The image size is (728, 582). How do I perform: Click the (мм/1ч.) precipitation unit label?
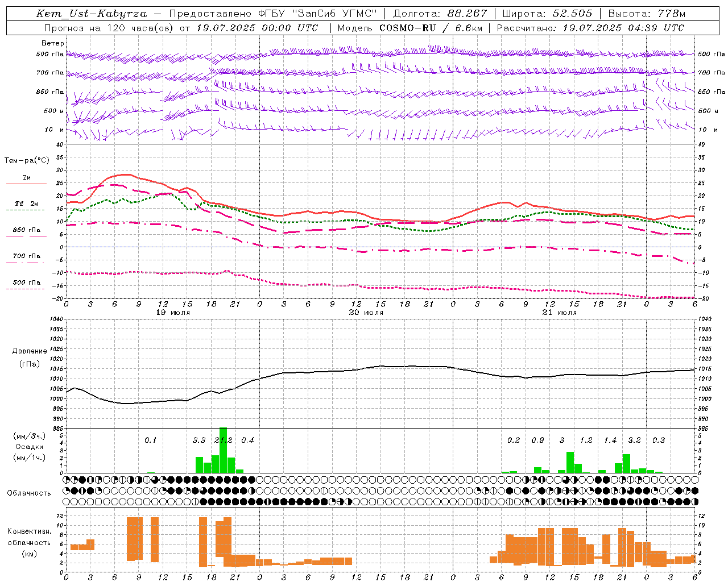(29, 458)
